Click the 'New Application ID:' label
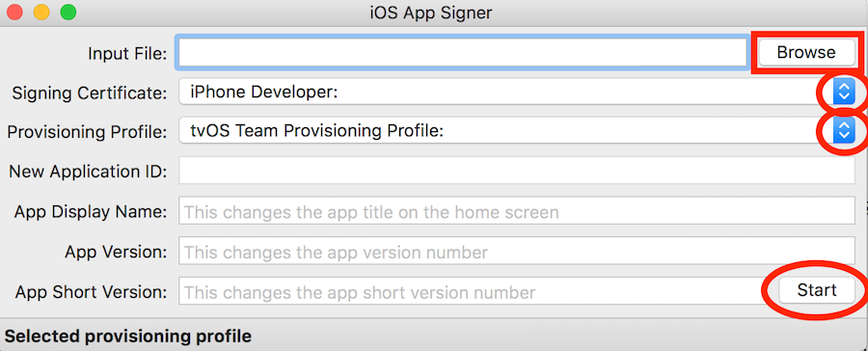The image size is (868, 351). point(88,172)
